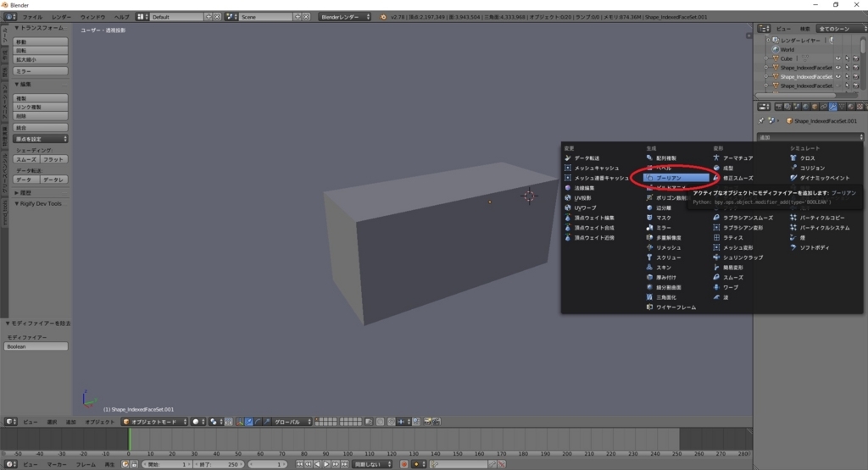Open the Object properties cube tab
The width and height of the screenshot is (868, 470).
815,107
